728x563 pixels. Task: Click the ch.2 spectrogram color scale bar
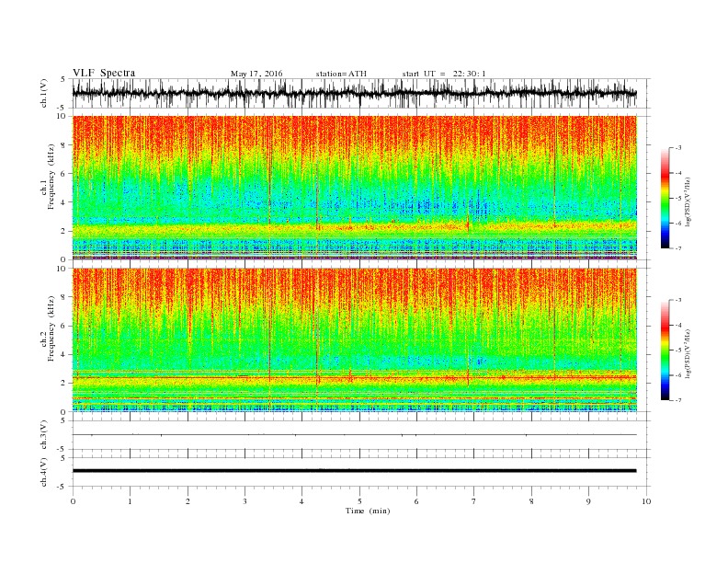point(665,350)
